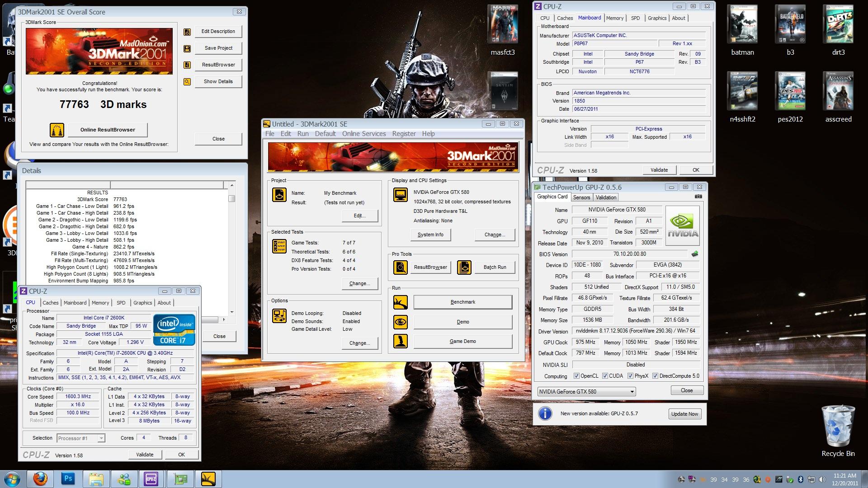
Task: Click the NVIDIA logo in GPU-Z
Action: [683, 226]
